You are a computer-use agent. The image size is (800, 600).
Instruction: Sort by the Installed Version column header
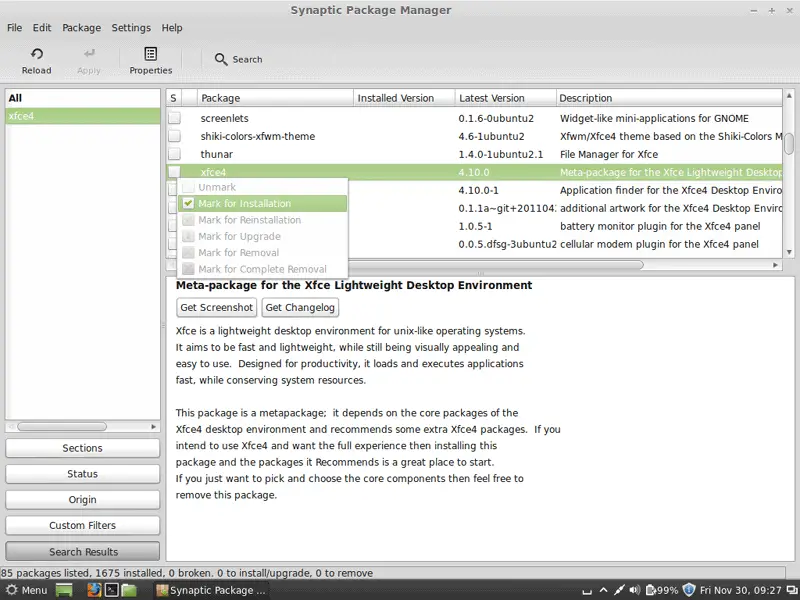[404, 98]
